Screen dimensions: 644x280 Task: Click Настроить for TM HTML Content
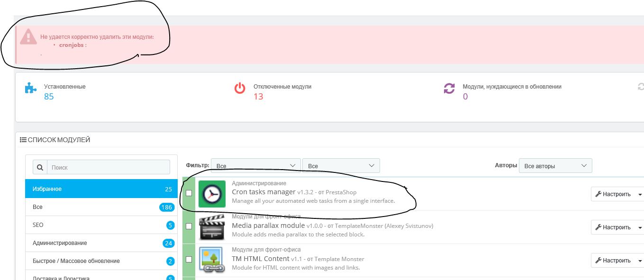pyautogui.click(x=613, y=261)
